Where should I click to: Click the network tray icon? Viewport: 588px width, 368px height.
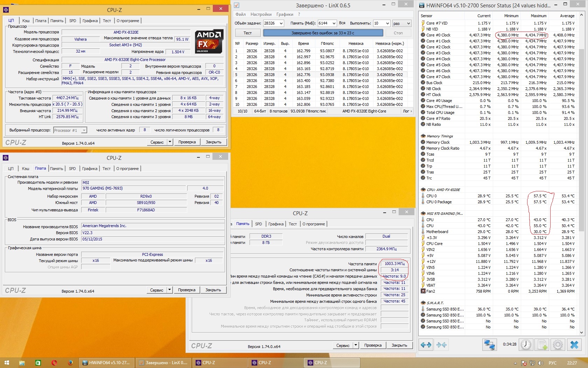click(532, 363)
